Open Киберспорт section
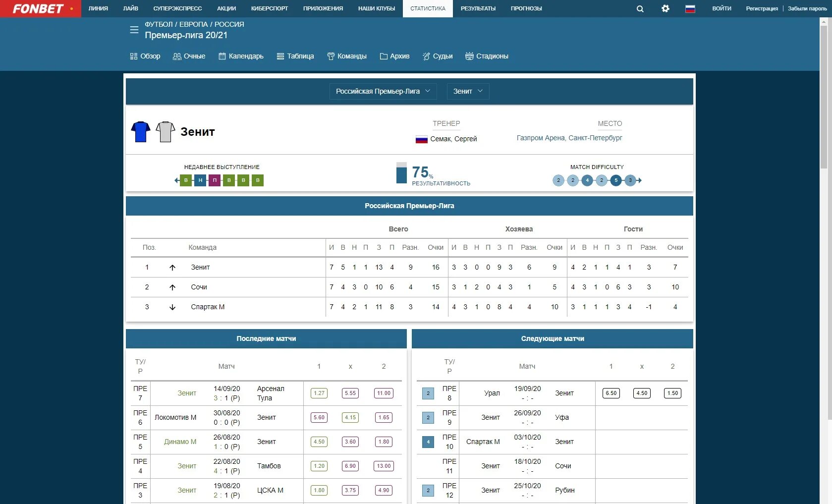The width and height of the screenshot is (832, 504). (x=270, y=8)
